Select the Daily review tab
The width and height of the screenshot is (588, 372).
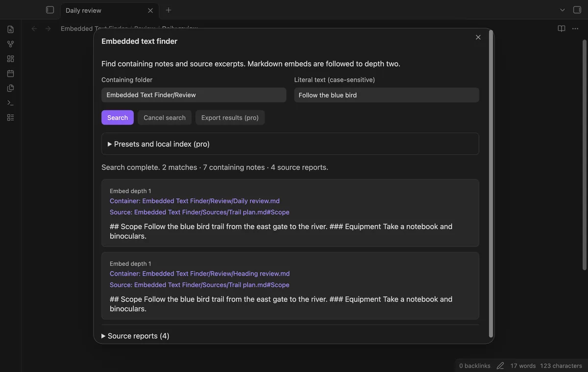point(109,10)
